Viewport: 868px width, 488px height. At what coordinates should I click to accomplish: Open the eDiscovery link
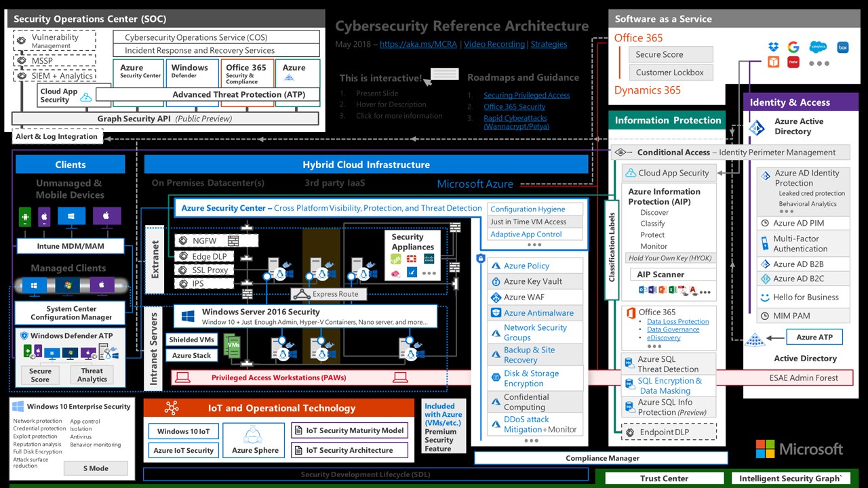[x=663, y=338]
